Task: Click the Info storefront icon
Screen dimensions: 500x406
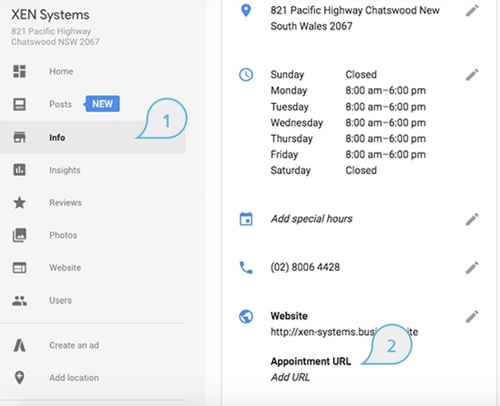Action: 19,137
